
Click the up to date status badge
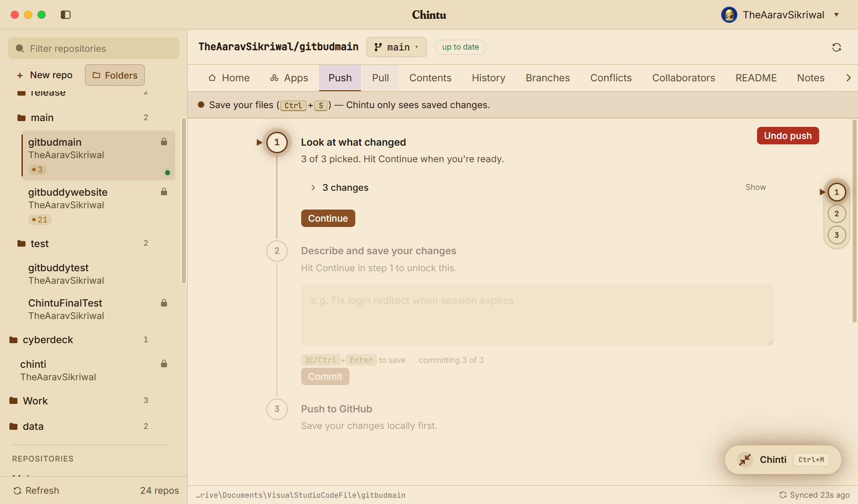click(460, 47)
